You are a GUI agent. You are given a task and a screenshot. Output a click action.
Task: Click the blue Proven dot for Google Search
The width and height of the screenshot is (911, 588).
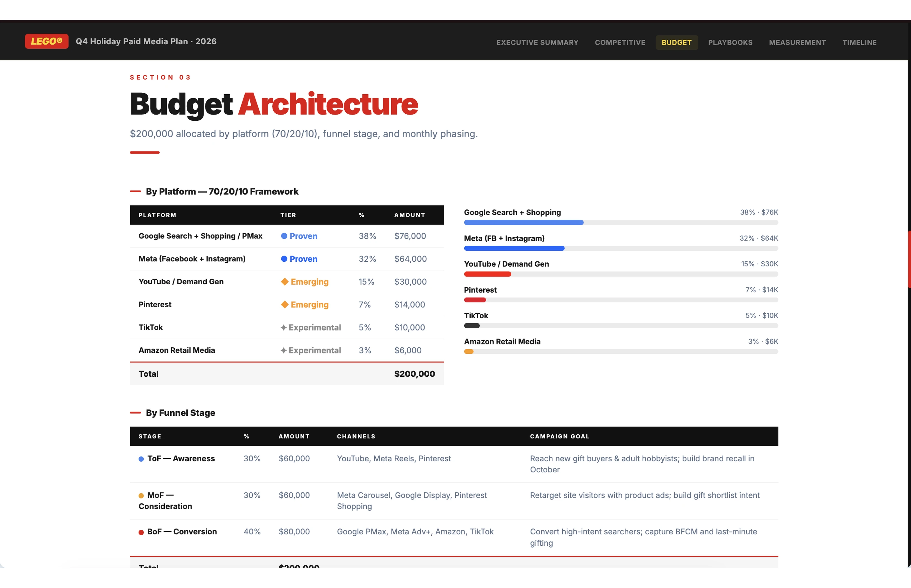(284, 236)
